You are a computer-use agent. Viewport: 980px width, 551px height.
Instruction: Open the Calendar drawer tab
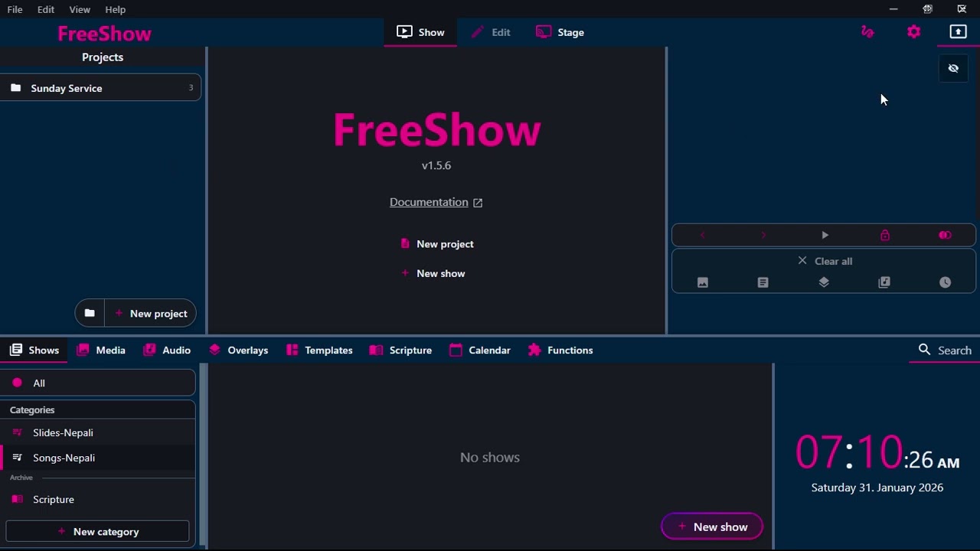click(480, 350)
